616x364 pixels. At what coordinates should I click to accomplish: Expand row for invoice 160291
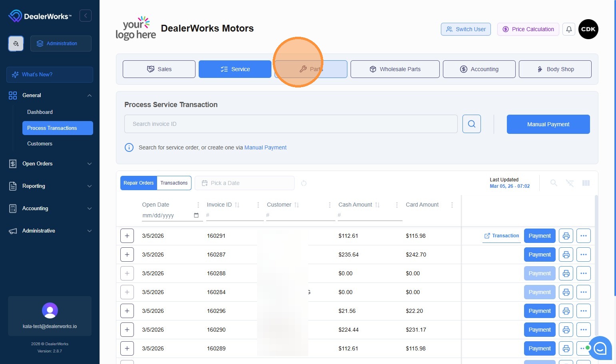(x=127, y=236)
